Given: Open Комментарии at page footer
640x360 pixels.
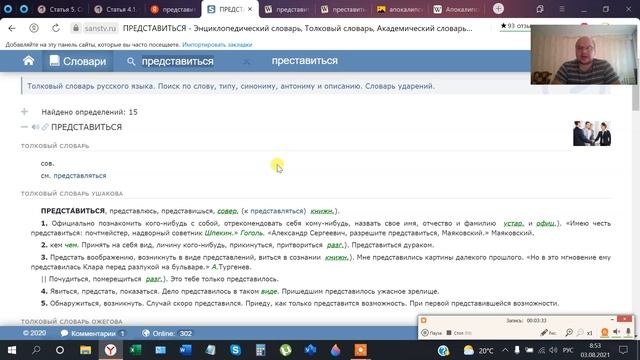Looking at the screenshot, I should [93, 333].
